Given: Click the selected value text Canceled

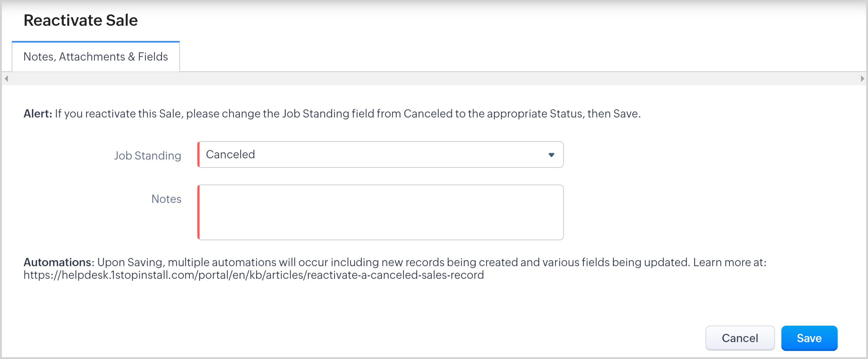Looking at the screenshot, I should (231, 154).
